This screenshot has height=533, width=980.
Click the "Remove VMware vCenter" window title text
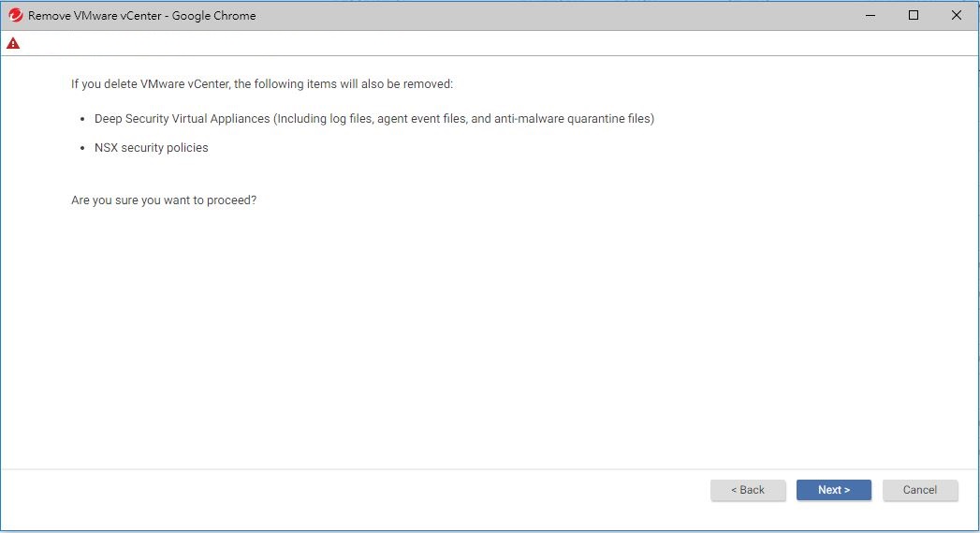pyautogui.click(x=141, y=16)
